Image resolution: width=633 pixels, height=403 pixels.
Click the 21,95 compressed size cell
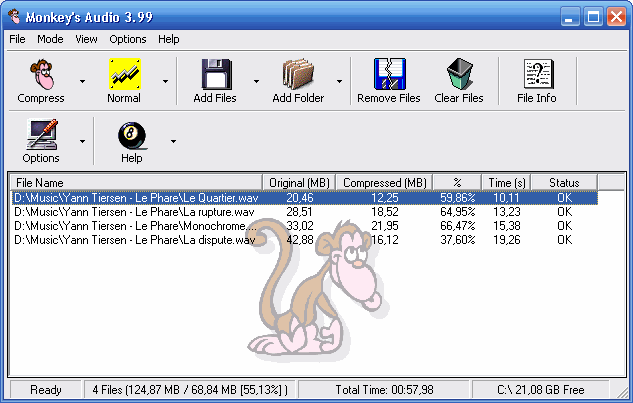(385, 226)
